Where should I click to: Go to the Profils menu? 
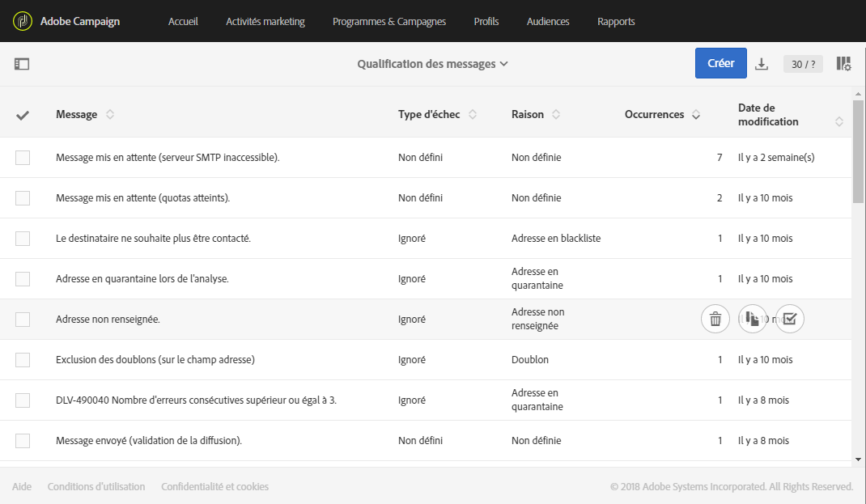pos(486,22)
